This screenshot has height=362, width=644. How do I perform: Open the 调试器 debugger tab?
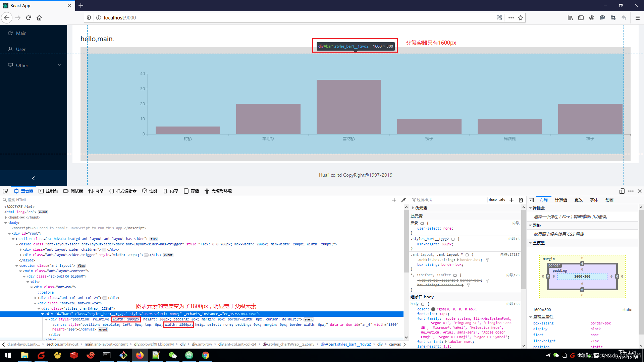tap(73, 191)
